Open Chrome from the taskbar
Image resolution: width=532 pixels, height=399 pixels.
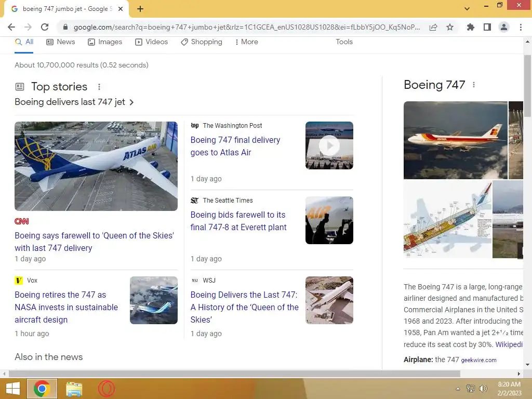[42, 389]
